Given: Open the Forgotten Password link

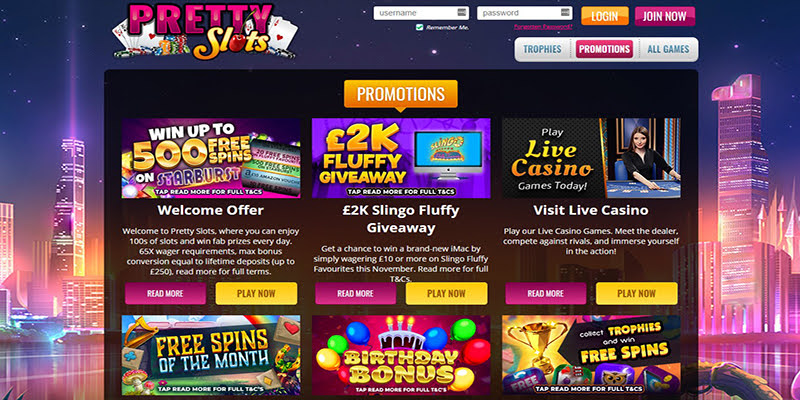Looking at the screenshot, I should pyautogui.click(x=543, y=27).
